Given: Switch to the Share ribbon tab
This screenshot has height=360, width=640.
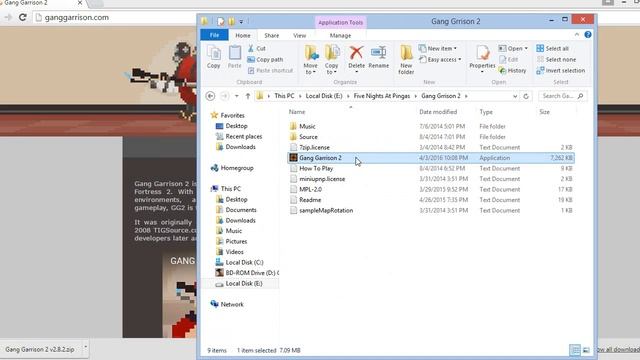Looking at the screenshot, I should pyautogui.click(x=271, y=35).
